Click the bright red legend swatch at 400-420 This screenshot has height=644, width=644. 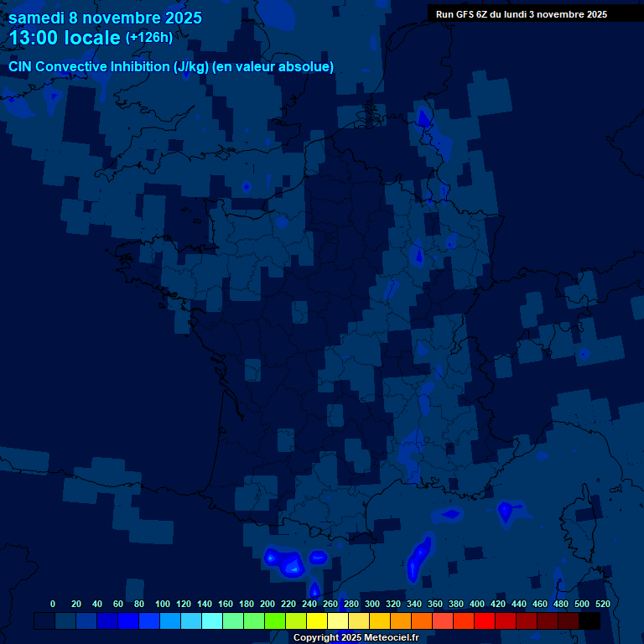click(x=485, y=621)
